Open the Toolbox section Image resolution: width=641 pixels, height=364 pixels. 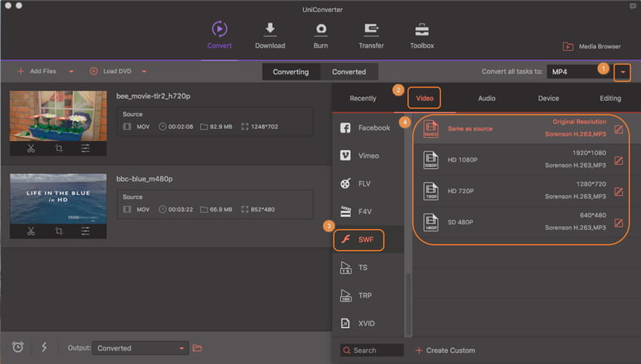422,35
